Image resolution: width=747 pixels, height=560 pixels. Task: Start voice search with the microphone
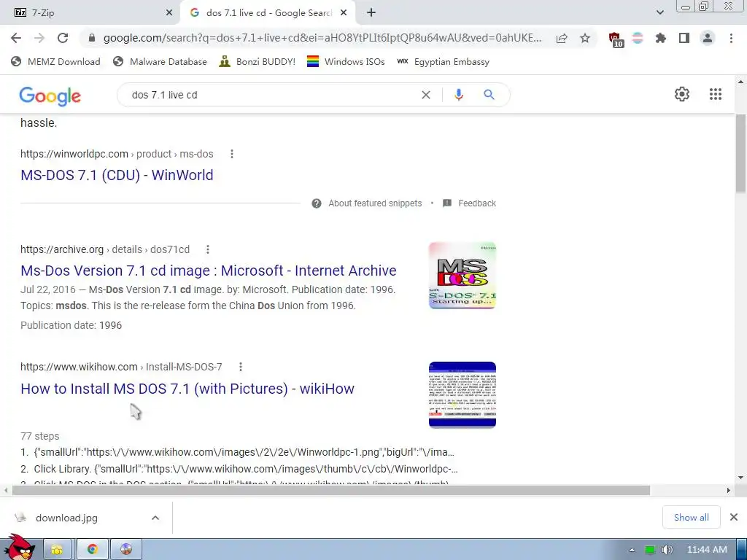(459, 95)
